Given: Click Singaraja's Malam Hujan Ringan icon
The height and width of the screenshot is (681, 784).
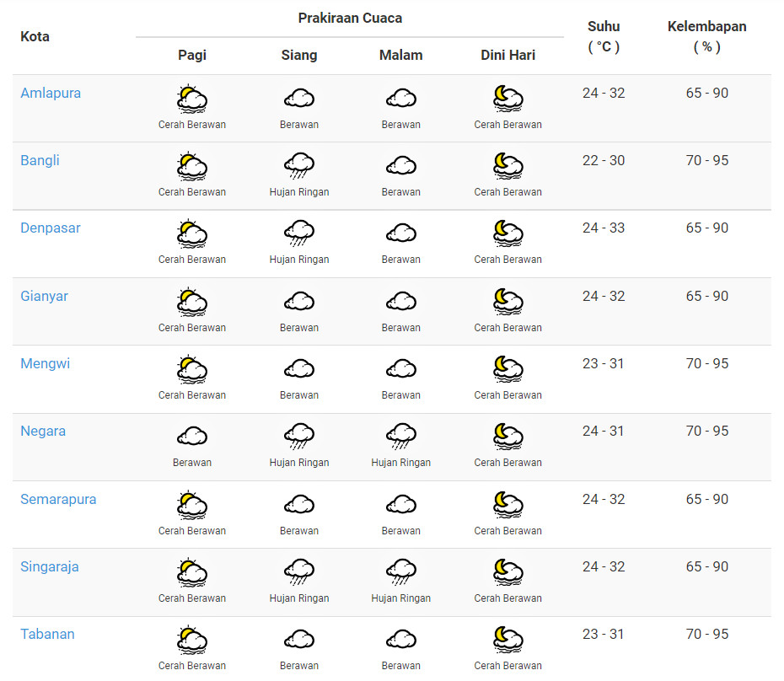Looking at the screenshot, I should point(400,573).
